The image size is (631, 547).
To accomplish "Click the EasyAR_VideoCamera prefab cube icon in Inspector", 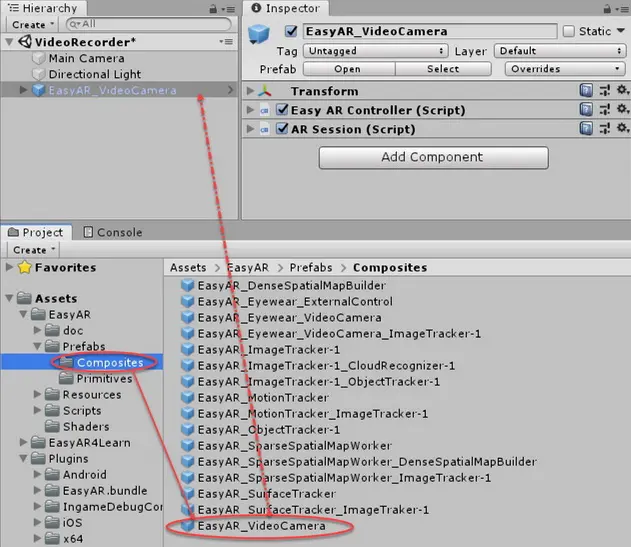I will coord(259,34).
